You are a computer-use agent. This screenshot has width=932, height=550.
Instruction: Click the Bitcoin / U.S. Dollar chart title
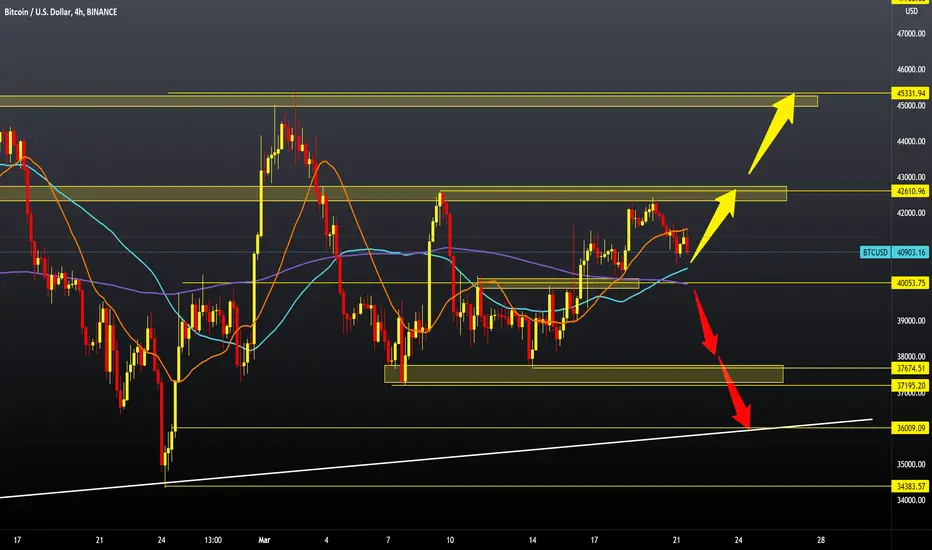[x=61, y=12]
